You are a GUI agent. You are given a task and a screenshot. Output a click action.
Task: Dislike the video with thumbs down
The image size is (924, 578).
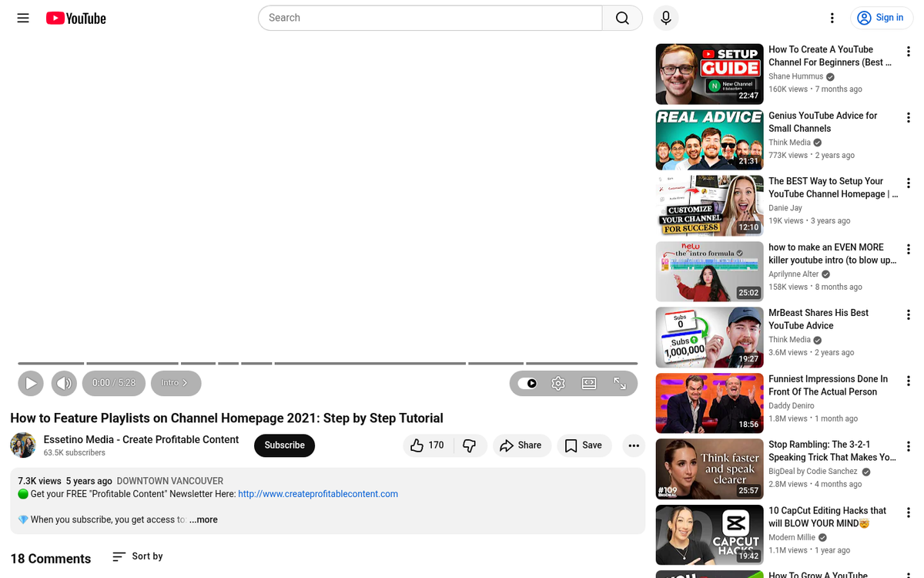tap(469, 445)
